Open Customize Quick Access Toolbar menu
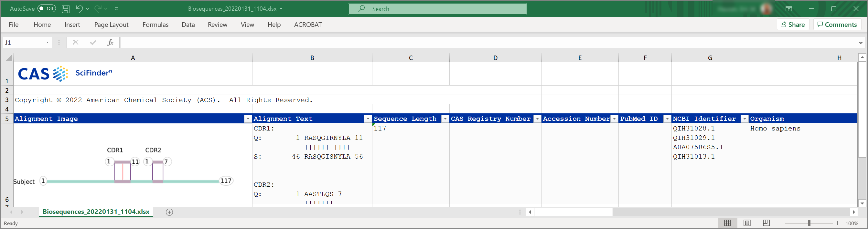Screen dimensions: 868x229 pyautogui.click(x=117, y=9)
